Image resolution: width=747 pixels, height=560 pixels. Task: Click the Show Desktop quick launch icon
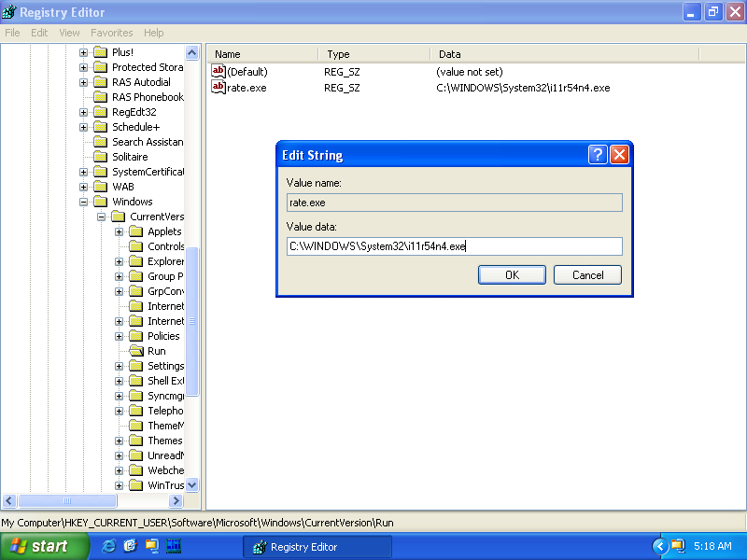(152, 546)
